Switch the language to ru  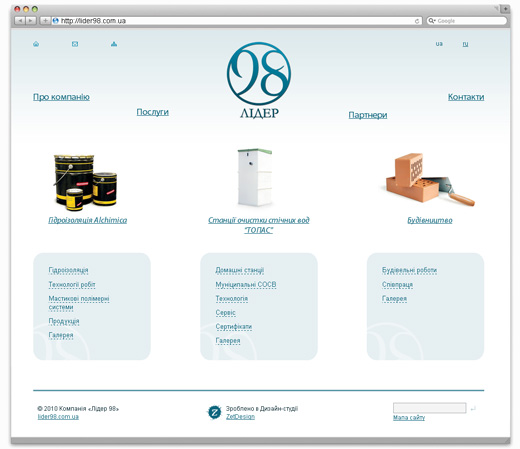465,44
